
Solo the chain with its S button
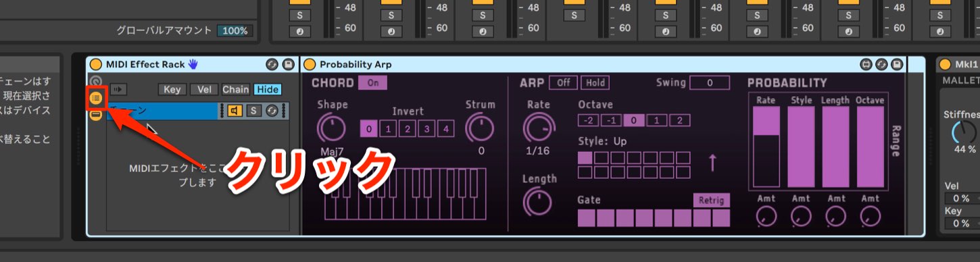coord(254,111)
